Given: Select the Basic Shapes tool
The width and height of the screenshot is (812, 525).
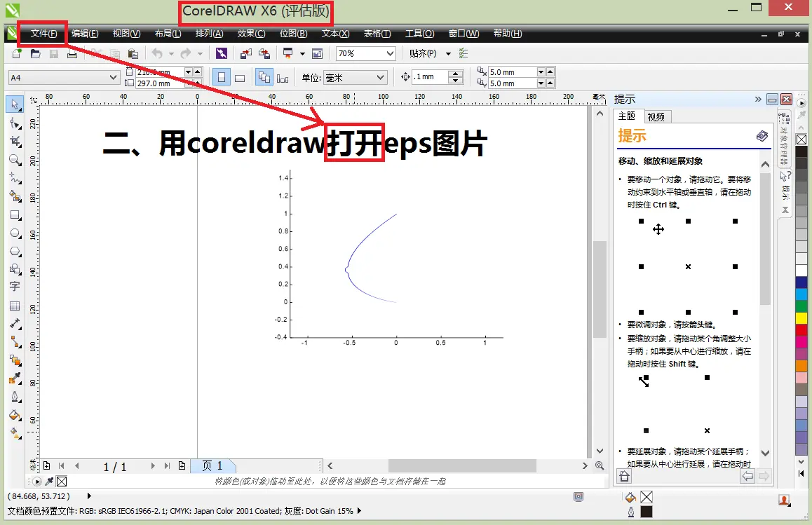Looking at the screenshot, I should pos(15,268).
